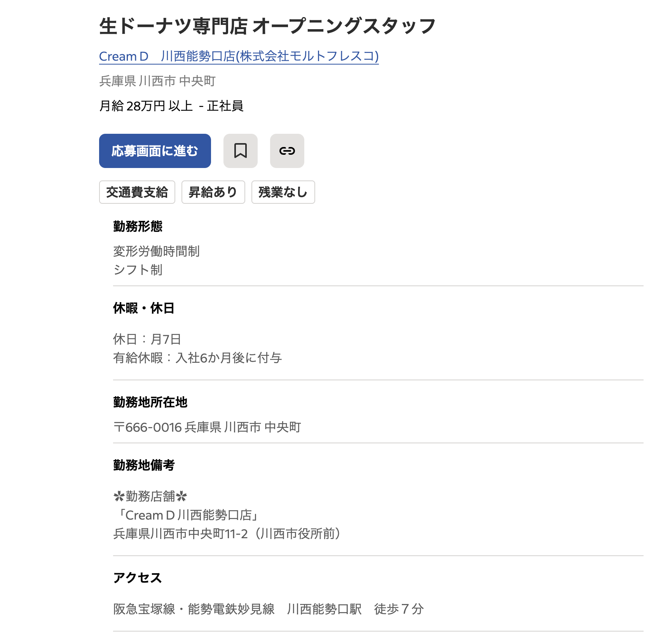Click the 変形労働時間制 text
Screen dimensions: 649x644
pos(156,251)
